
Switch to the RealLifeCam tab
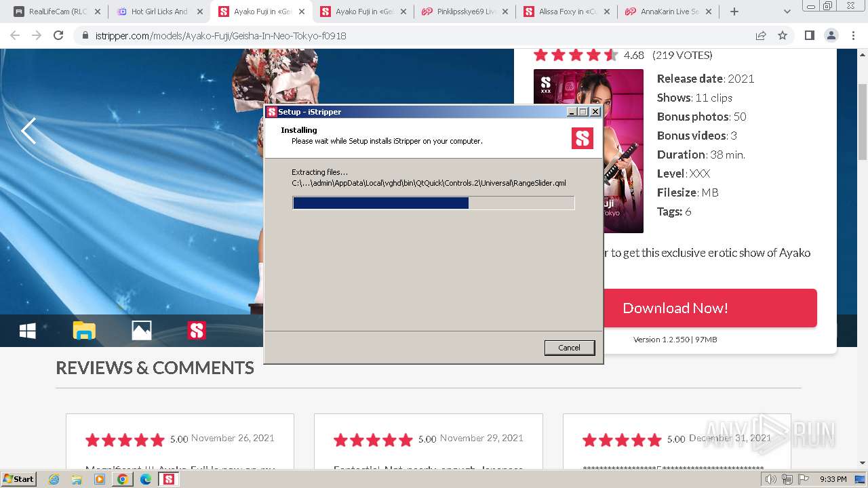click(x=57, y=12)
